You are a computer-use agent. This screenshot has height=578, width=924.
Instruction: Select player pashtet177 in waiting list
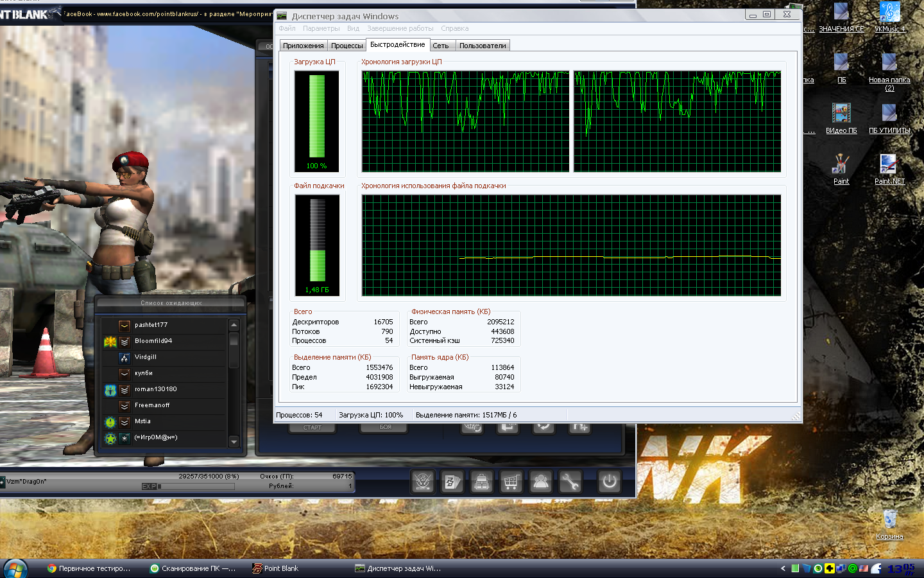[164, 326]
